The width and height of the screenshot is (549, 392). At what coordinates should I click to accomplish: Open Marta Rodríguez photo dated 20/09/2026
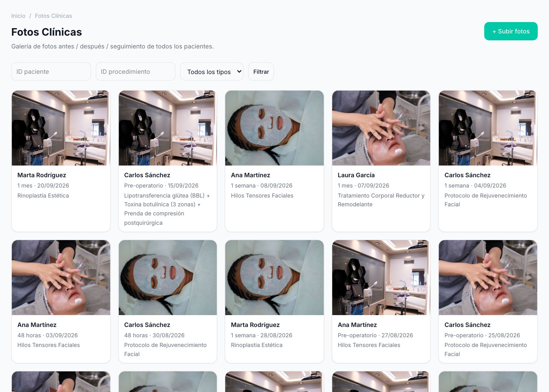[61, 128]
